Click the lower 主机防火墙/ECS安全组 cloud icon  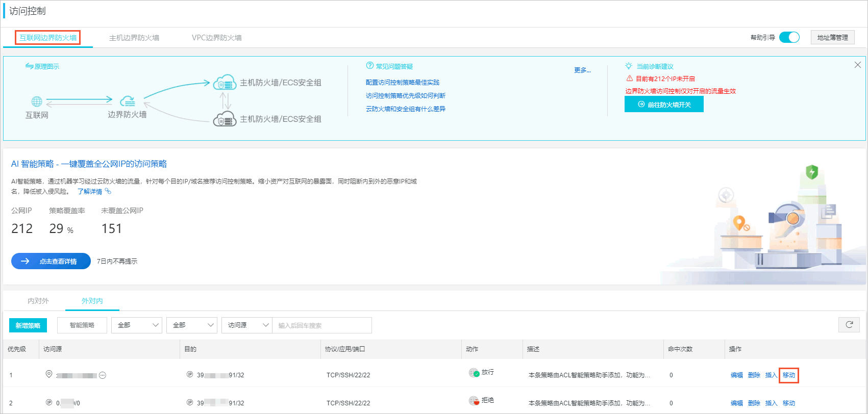[x=225, y=119]
